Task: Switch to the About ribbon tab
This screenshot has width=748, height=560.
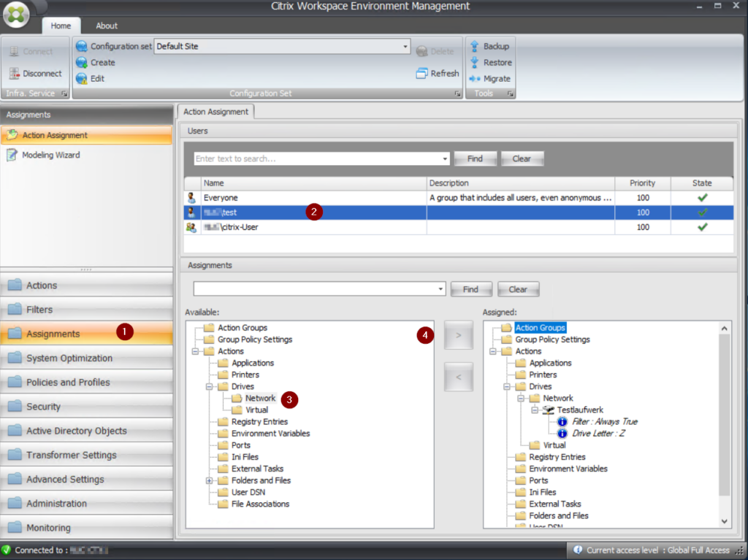Action: click(107, 26)
